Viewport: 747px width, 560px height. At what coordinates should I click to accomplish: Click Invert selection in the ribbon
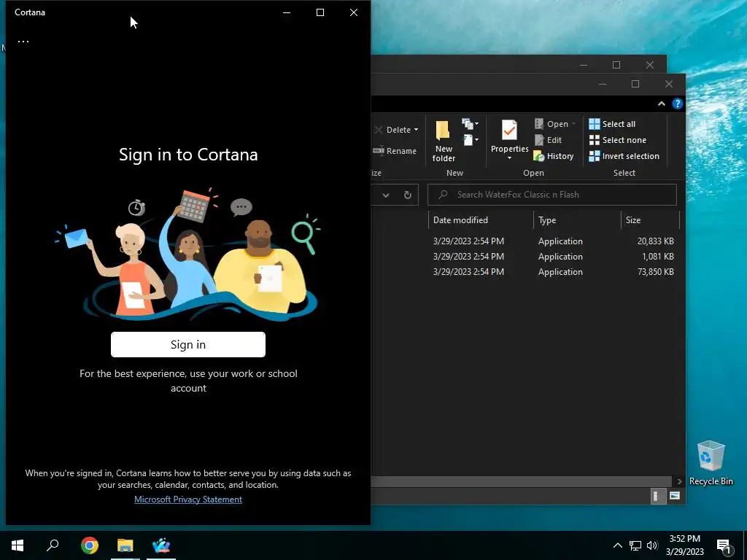[x=624, y=156]
